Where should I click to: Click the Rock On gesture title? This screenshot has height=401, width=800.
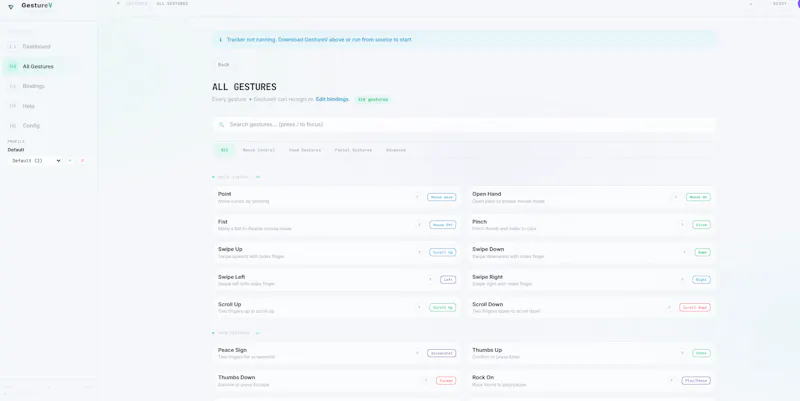click(x=483, y=378)
